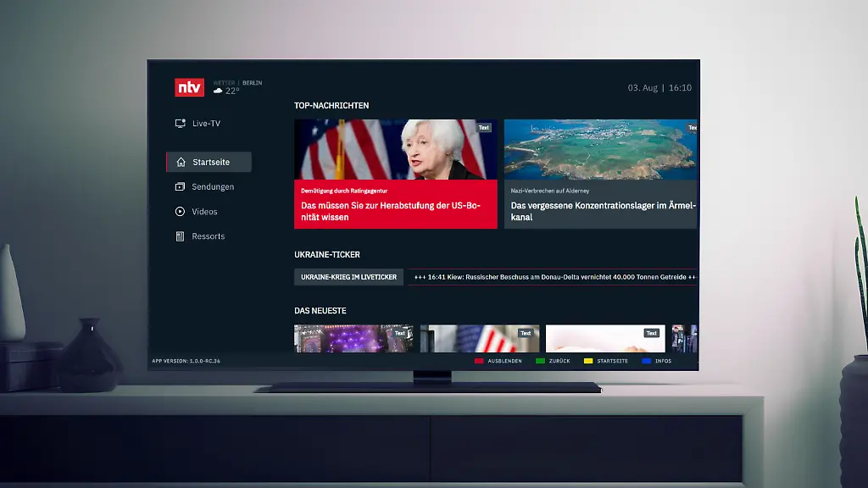
Task: Select Sendungen menu item
Action: (213, 187)
